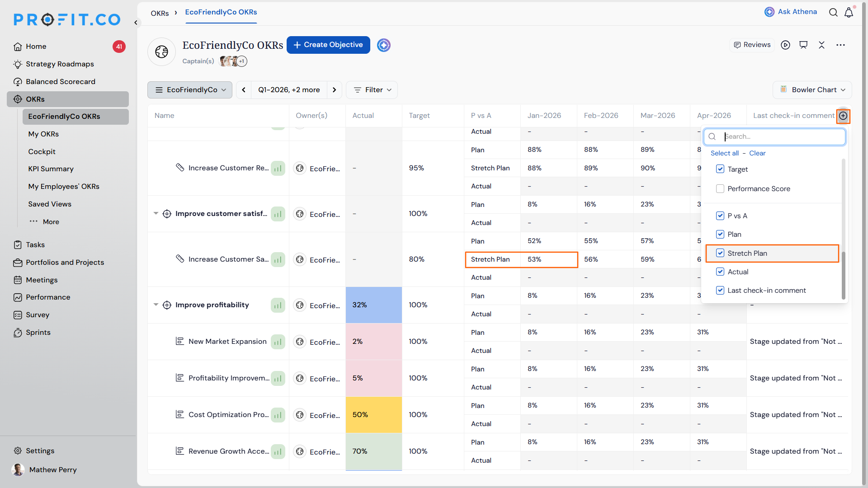Image resolution: width=868 pixels, height=488 pixels.
Task: Click OKRs breadcrumb link
Action: coord(160,14)
